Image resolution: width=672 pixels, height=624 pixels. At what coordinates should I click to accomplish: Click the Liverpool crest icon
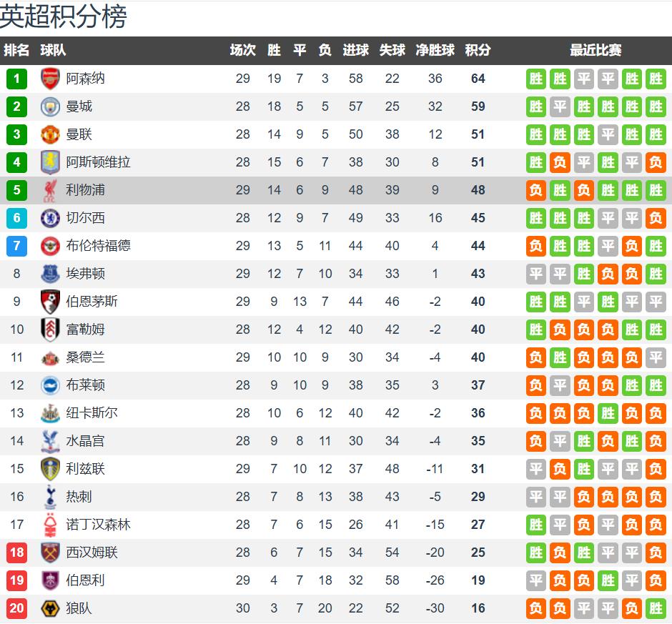pyautogui.click(x=50, y=190)
